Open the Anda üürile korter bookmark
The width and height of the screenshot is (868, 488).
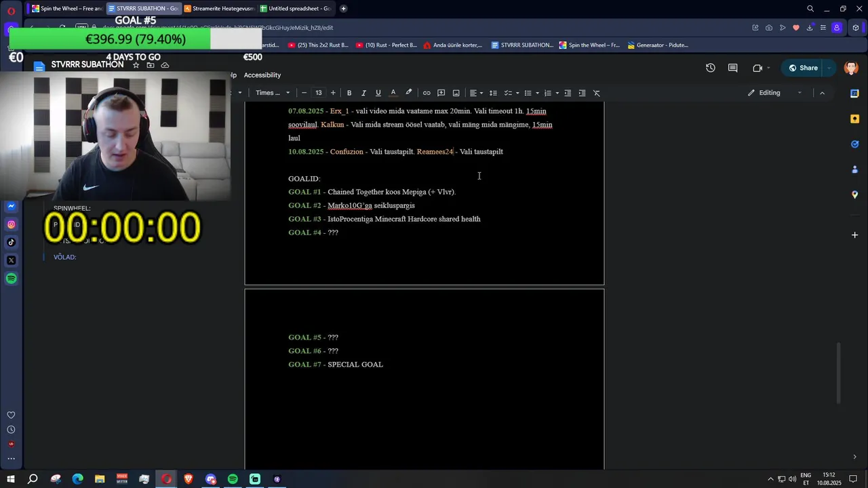point(452,45)
